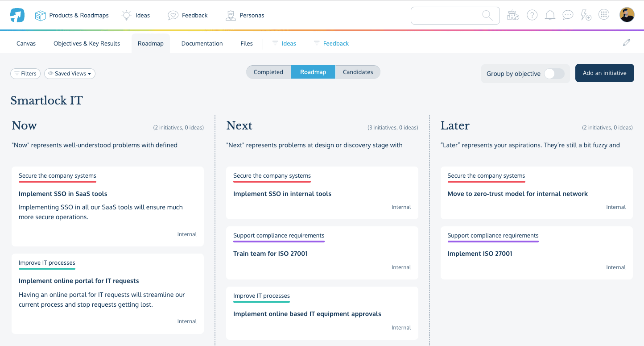Viewport: 644px width, 346px height.
Task: Open the Filters panel
Action: (25, 74)
